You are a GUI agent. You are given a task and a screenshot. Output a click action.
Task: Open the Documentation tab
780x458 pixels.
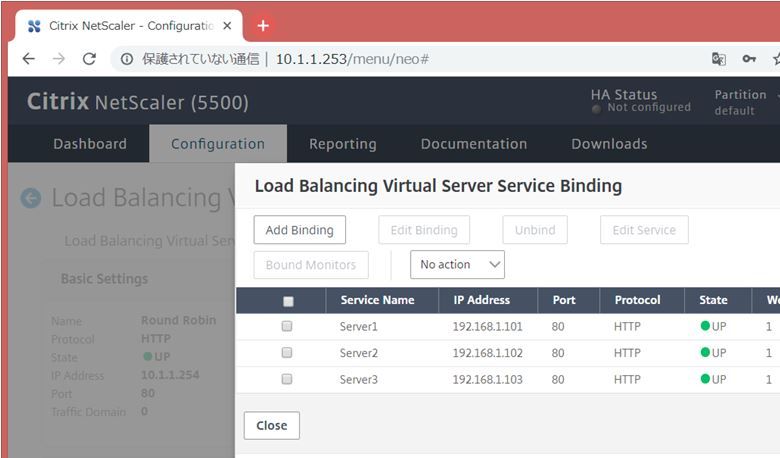pyautogui.click(x=474, y=144)
